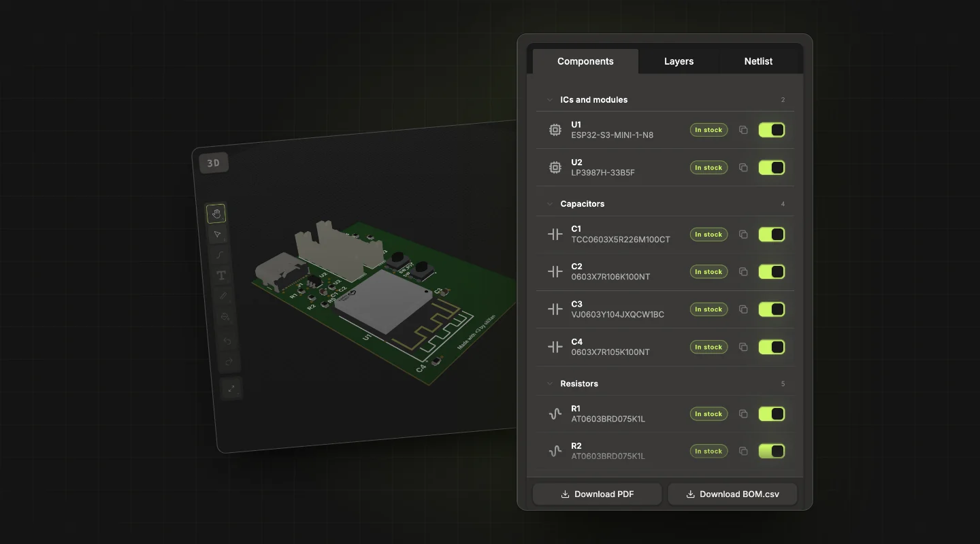
Task: Toggle off the U1 component switch
Action: 772,130
